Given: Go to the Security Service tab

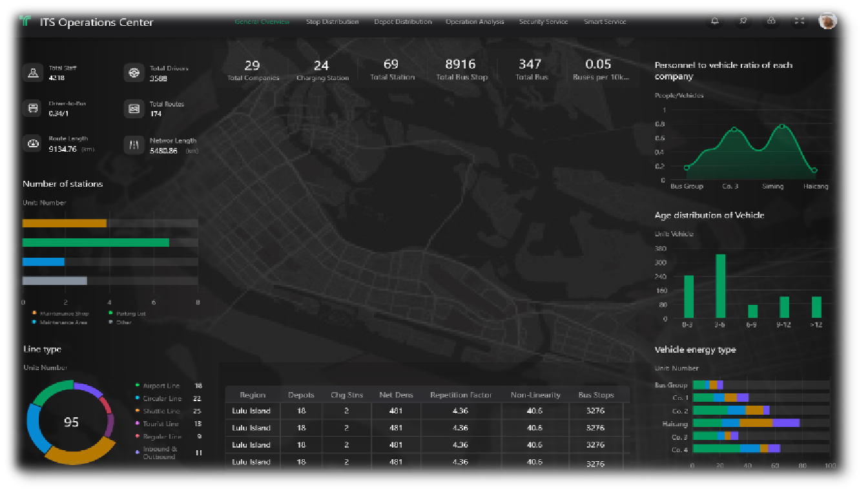Looking at the screenshot, I should click(x=543, y=22).
